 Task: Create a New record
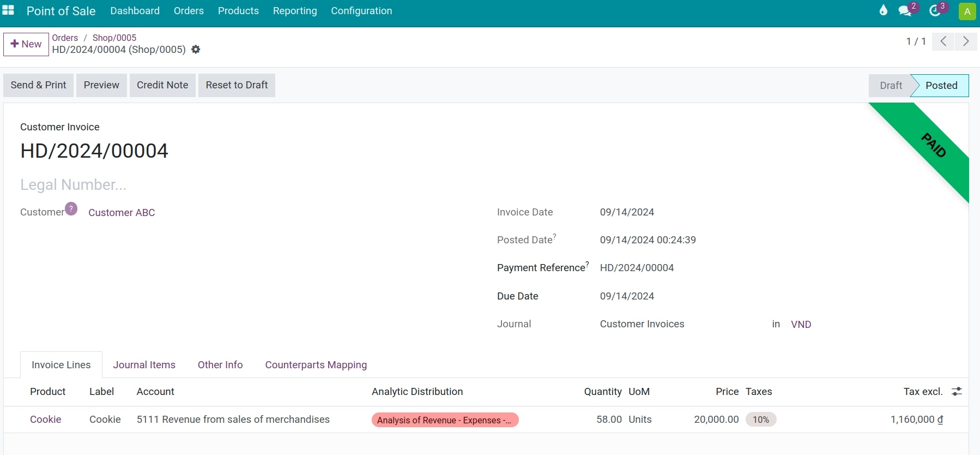click(x=26, y=44)
